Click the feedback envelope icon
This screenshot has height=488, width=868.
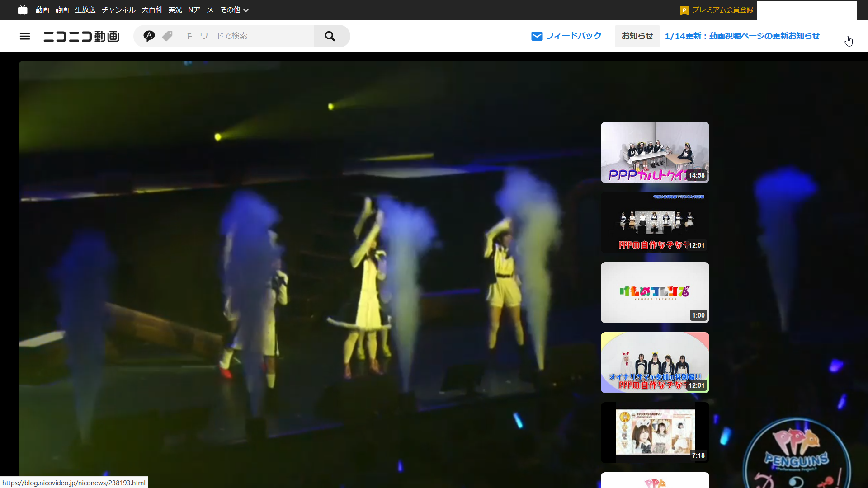(x=537, y=36)
